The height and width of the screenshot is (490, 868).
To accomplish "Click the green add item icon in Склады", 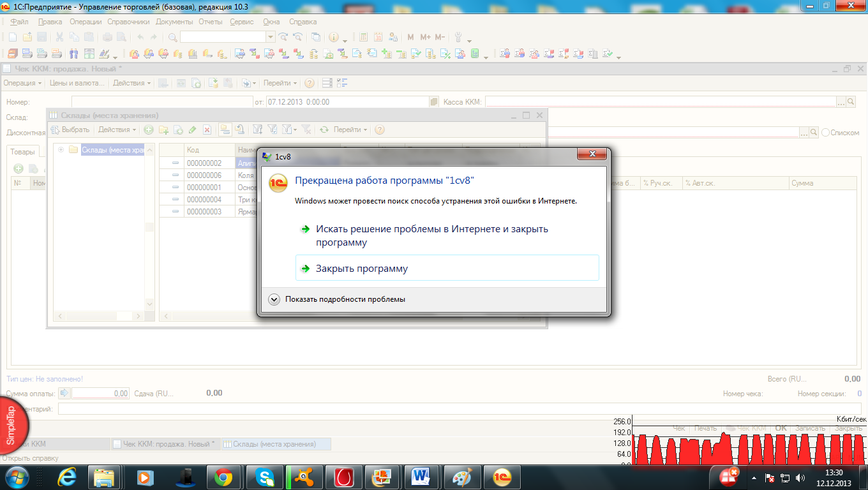I will pos(148,130).
